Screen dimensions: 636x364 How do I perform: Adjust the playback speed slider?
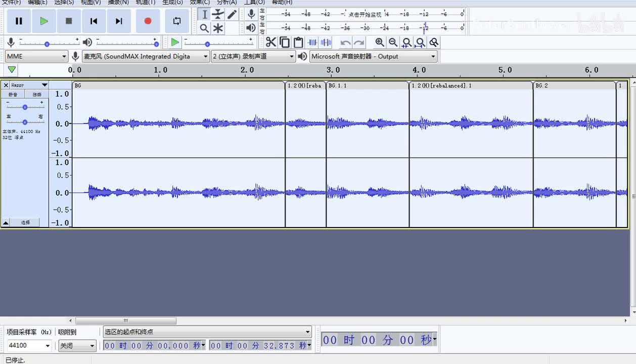pos(219,43)
